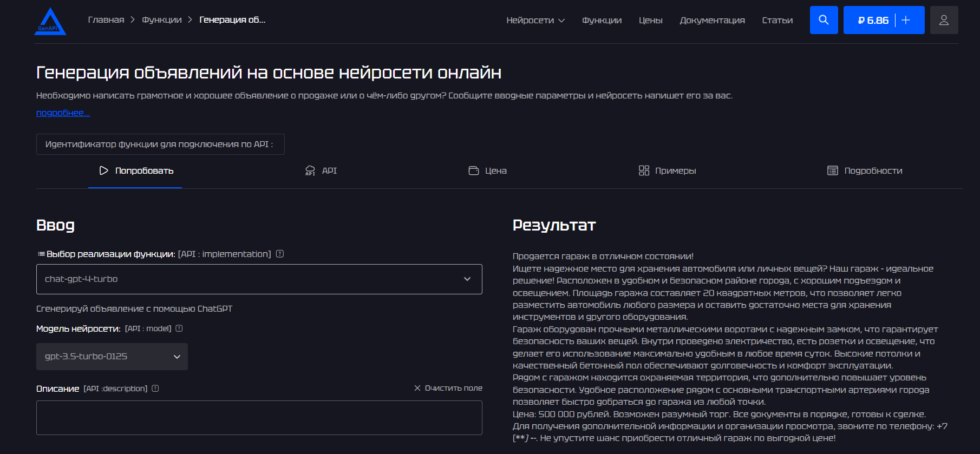This screenshot has width=980, height=454.
Task: Click the GenAPI logo
Action: (x=50, y=22)
